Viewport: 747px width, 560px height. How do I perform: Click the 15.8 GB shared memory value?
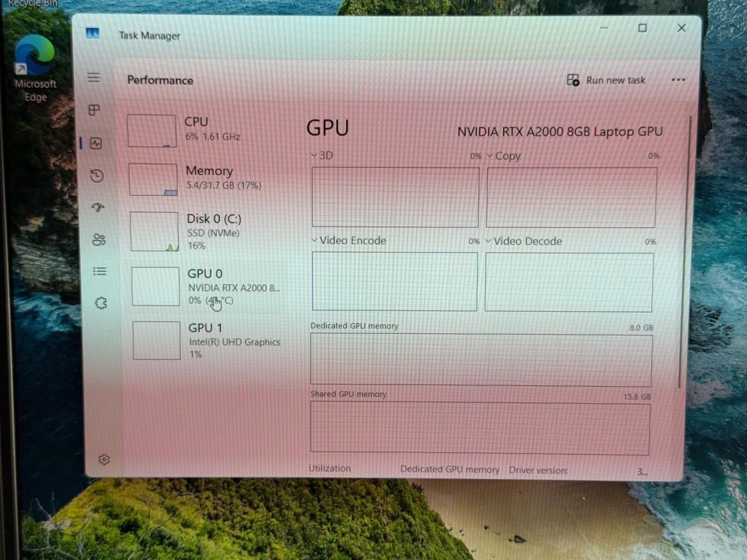click(637, 397)
